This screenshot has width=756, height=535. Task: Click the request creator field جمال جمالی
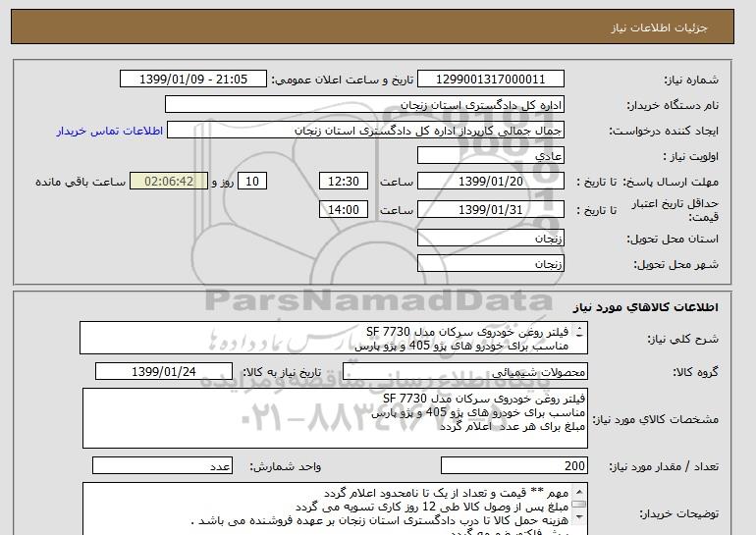(365, 131)
